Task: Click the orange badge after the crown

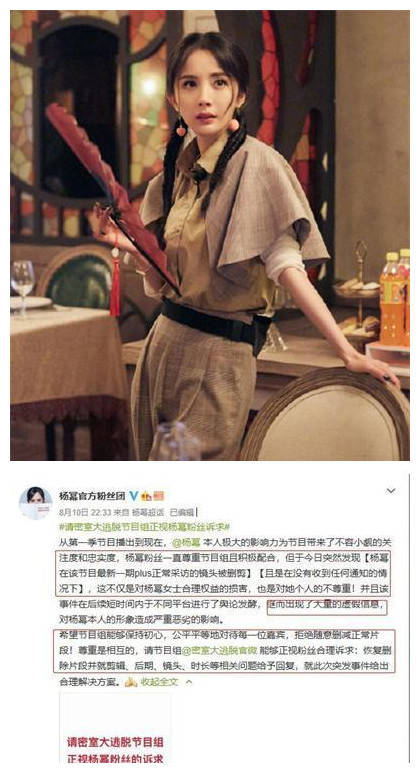Action: pyautogui.click(x=158, y=496)
